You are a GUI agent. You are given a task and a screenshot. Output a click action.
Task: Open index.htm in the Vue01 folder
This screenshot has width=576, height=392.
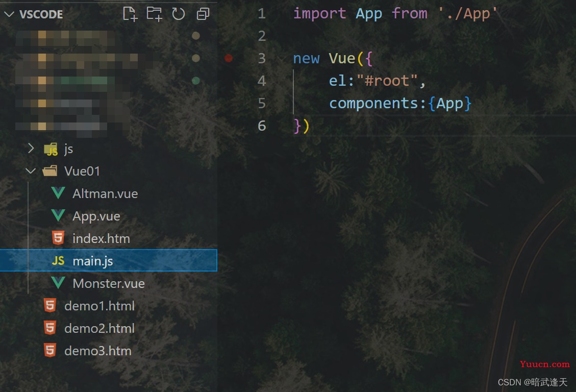pyautogui.click(x=102, y=239)
